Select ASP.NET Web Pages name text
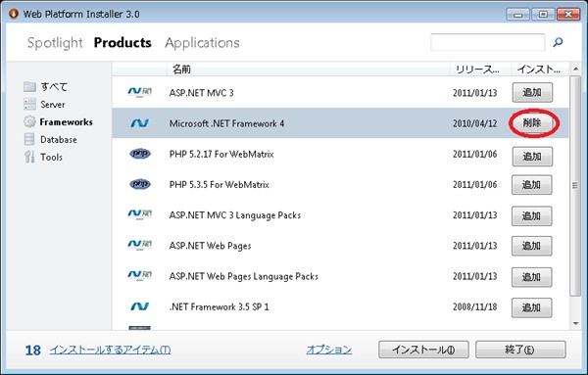The image size is (588, 375). [211, 246]
